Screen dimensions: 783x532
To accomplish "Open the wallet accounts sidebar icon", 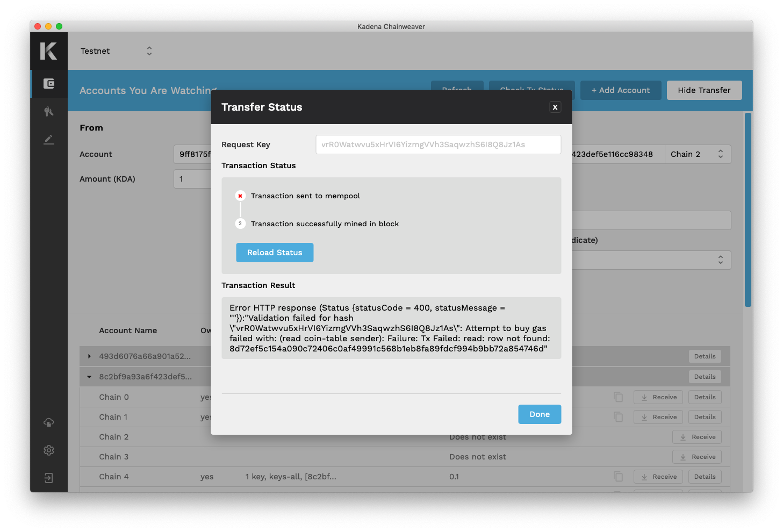I will coord(49,84).
